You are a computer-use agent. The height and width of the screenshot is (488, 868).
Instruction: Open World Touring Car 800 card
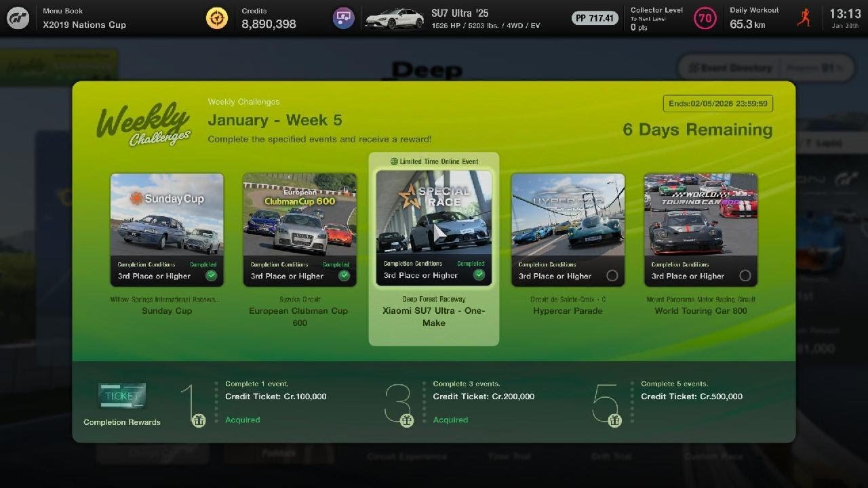tap(701, 230)
